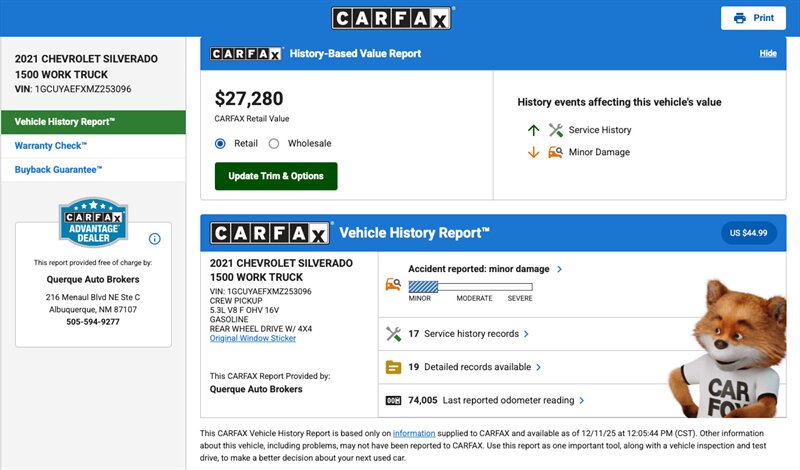Open the Buyback Guarantee tab

point(59,170)
